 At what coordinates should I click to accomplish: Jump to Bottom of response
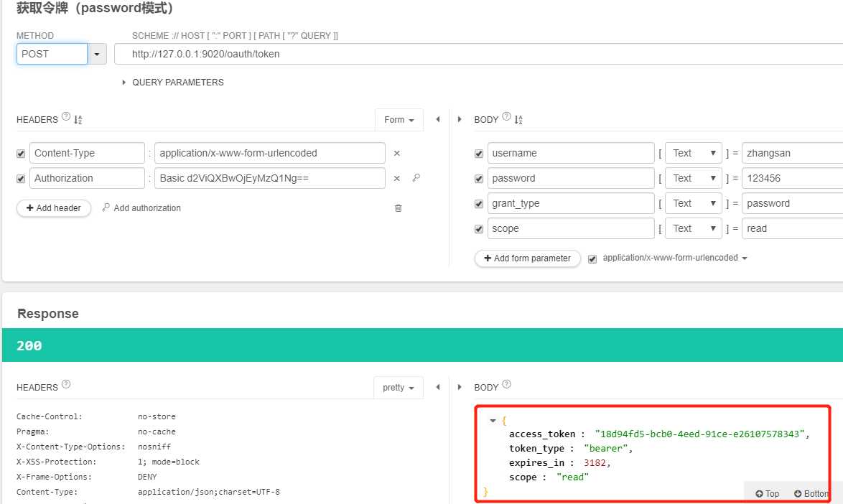click(811, 494)
